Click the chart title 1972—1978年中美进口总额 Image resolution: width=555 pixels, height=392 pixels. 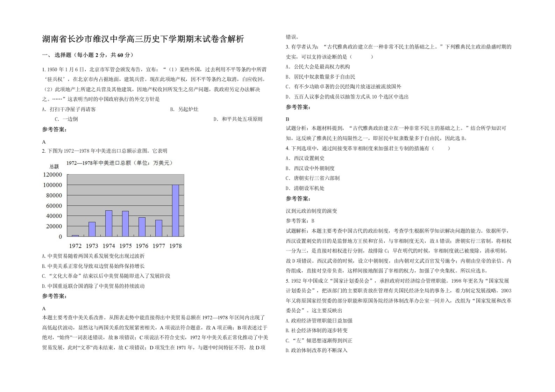119,163
